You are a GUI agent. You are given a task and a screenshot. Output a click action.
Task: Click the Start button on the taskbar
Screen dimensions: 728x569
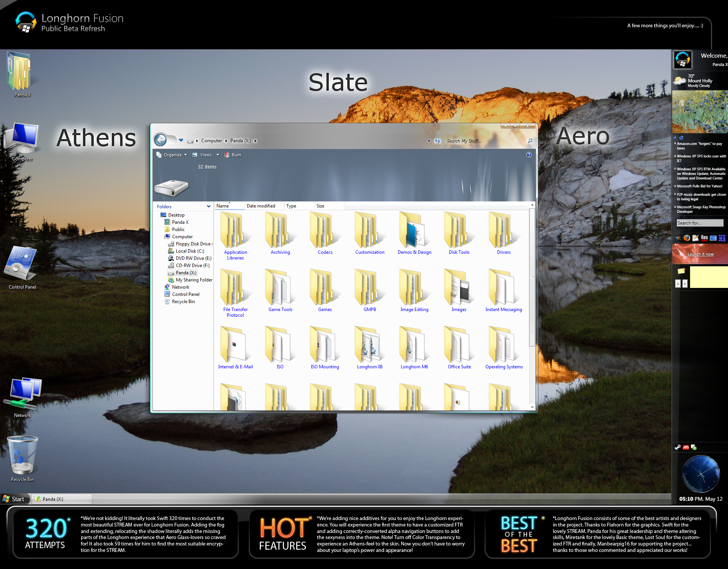point(14,499)
